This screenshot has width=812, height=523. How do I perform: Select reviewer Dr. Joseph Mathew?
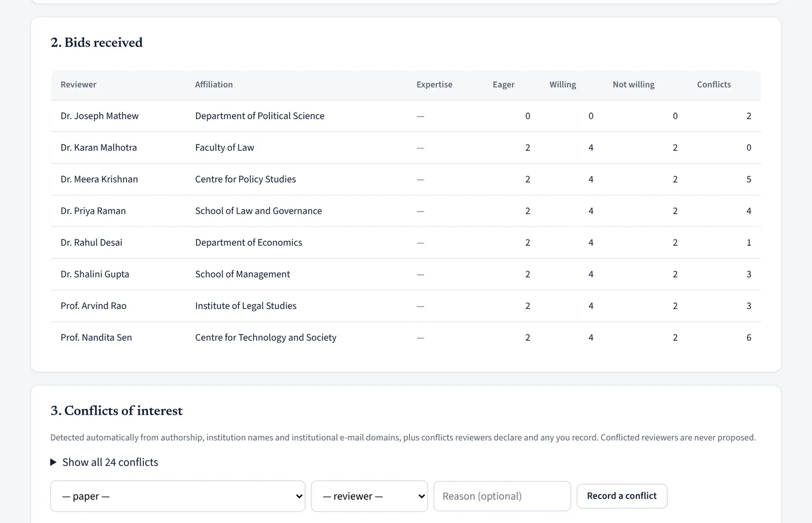100,116
